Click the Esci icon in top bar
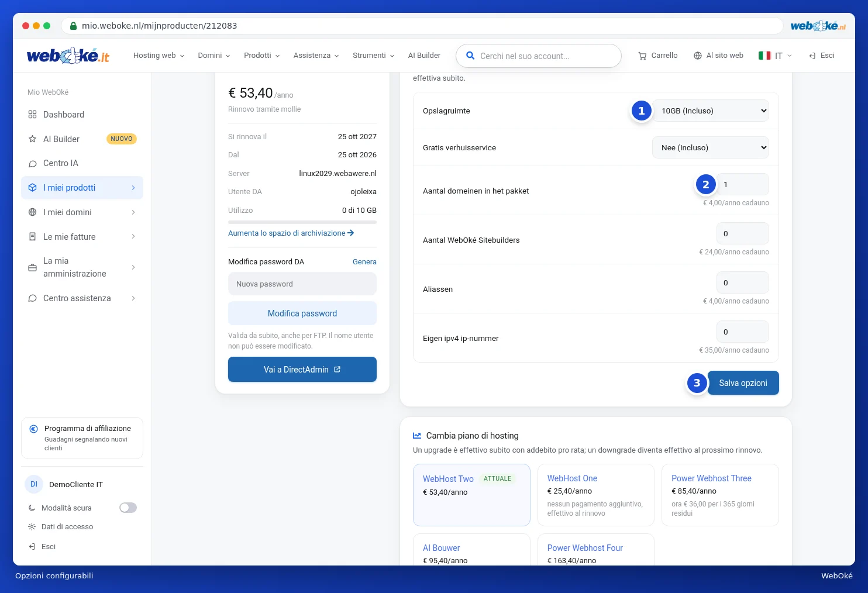Image resolution: width=868 pixels, height=593 pixels. tap(812, 56)
